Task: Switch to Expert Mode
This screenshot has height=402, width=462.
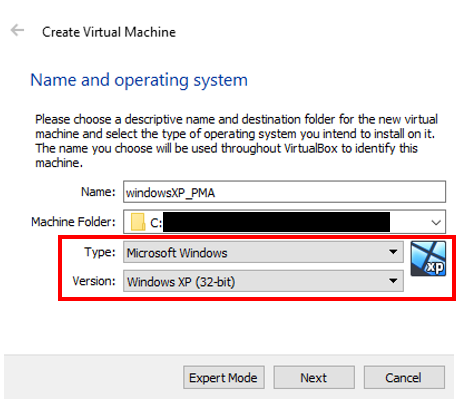Action: click(x=224, y=377)
